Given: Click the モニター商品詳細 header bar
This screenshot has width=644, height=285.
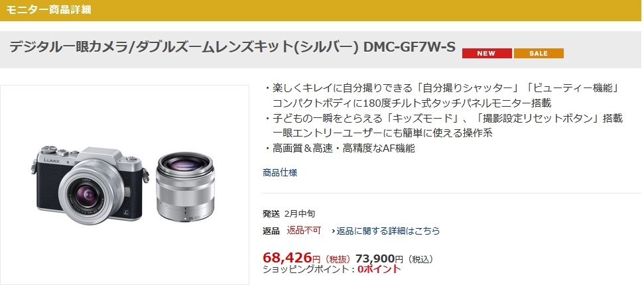Looking at the screenshot, I should tap(322, 10).
